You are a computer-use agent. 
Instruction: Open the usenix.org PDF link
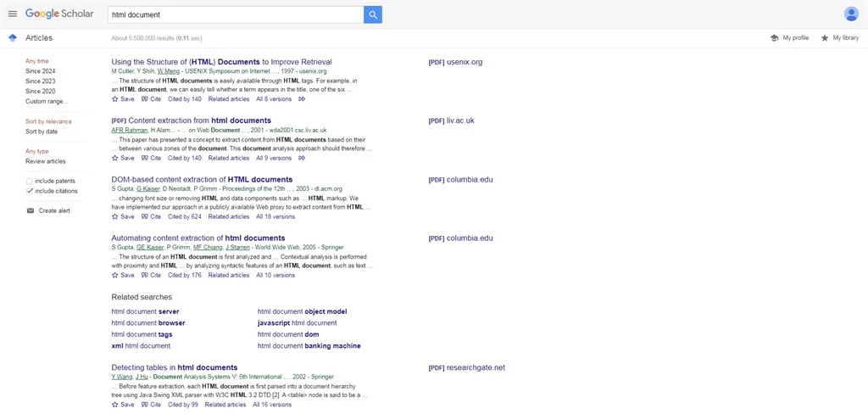455,62
